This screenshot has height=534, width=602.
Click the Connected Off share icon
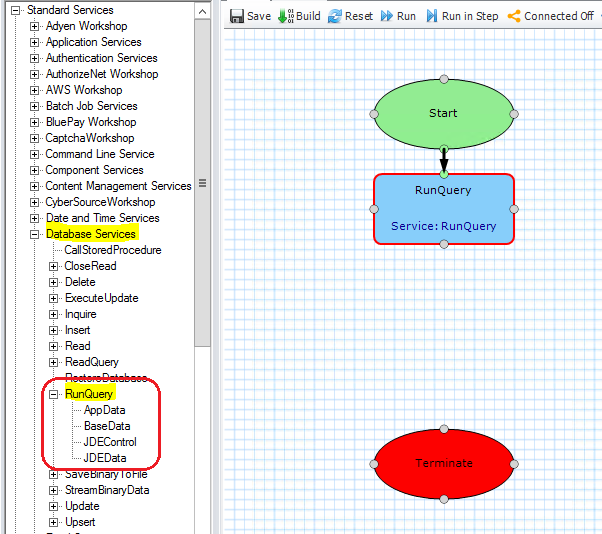514,16
